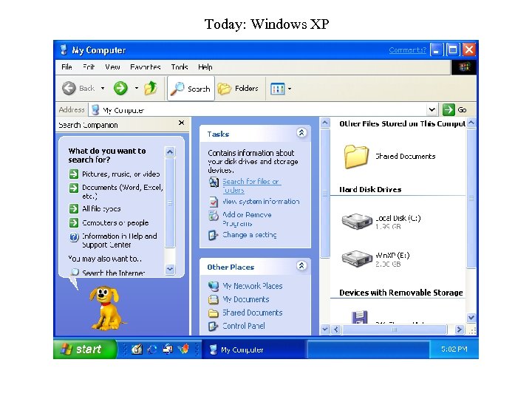Click the Comments? link in title bar
The image size is (532, 399).
point(407,50)
